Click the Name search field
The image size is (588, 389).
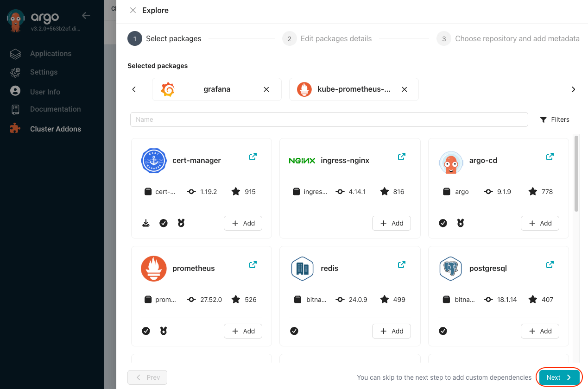tap(329, 119)
